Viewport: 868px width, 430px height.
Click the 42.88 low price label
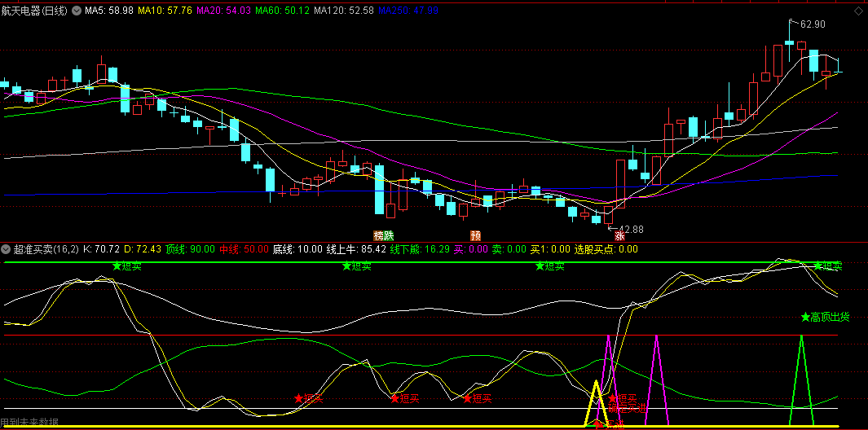point(631,229)
